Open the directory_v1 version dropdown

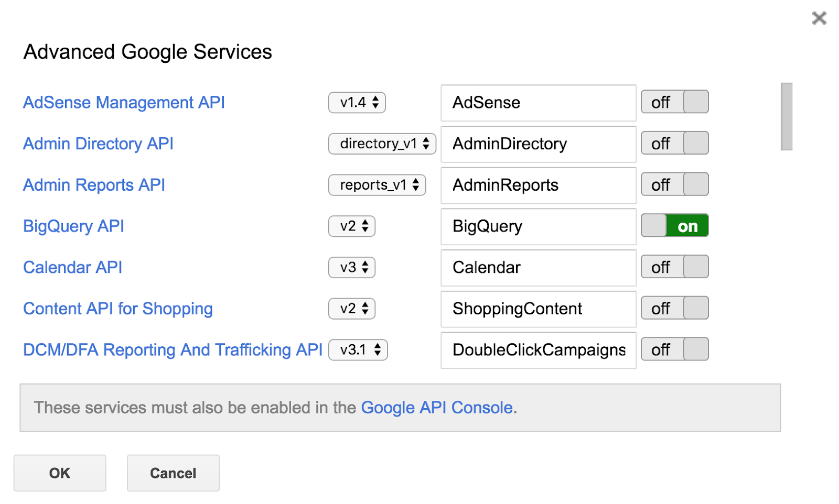[x=382, y=144]
